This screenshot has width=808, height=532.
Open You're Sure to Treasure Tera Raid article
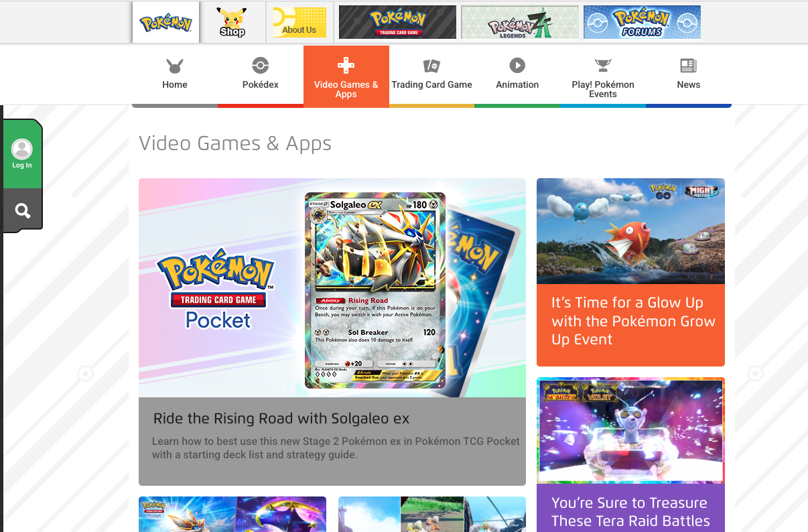point(630,512)
